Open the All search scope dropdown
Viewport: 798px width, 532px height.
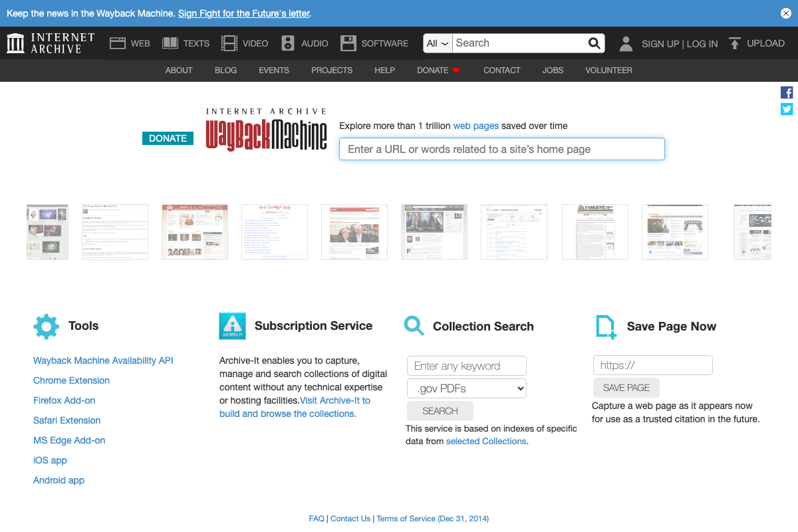(438, 43)
